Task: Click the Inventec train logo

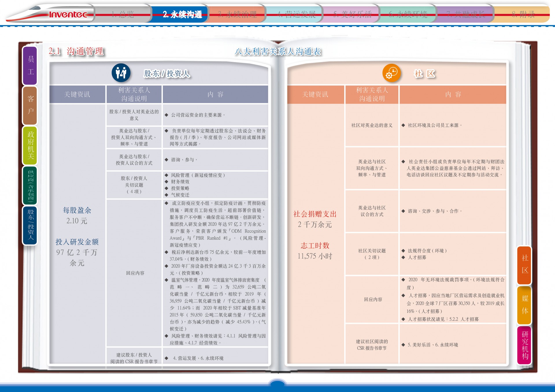Action: [x=51, y=14]
